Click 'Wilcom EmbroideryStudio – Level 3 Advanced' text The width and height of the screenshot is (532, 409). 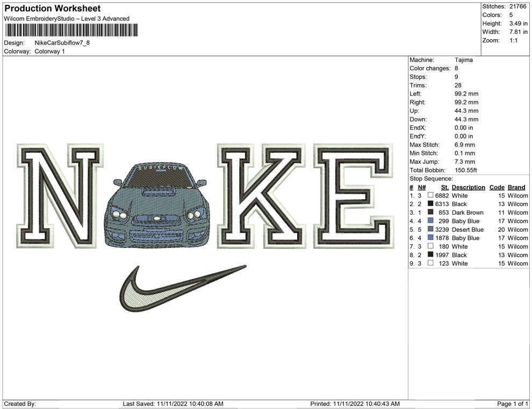(67, 19)
